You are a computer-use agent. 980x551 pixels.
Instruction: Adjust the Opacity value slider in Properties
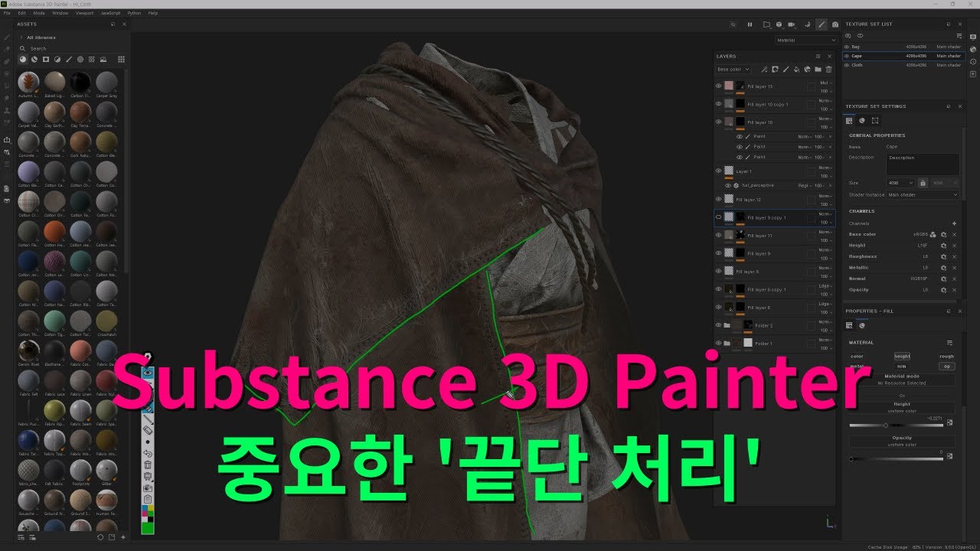click(x=897, y=459)
